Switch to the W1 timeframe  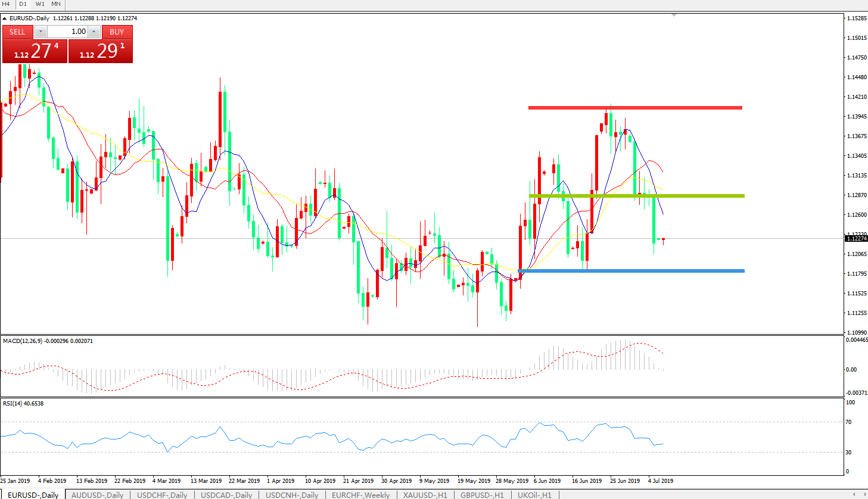[x=40, y=4]
